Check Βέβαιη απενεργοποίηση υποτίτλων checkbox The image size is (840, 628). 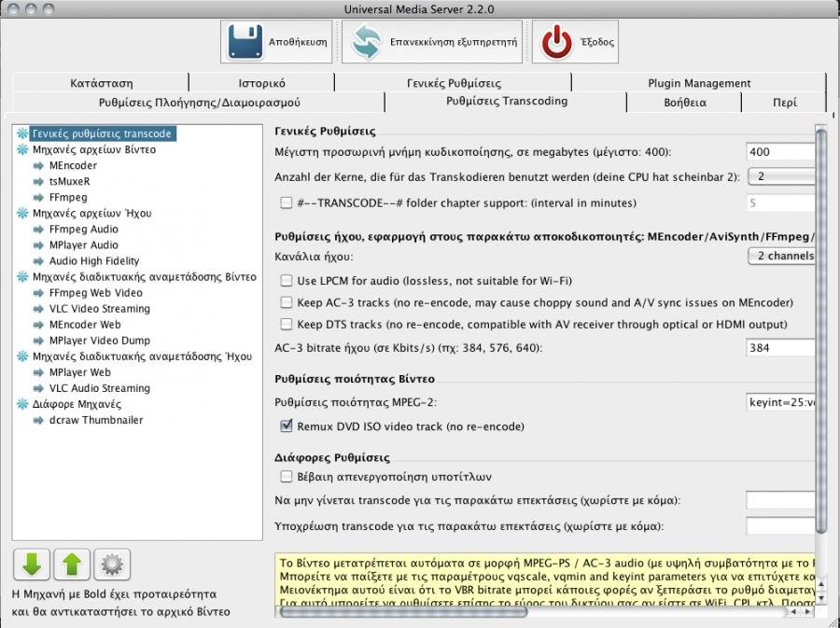[x=287, y=477]
